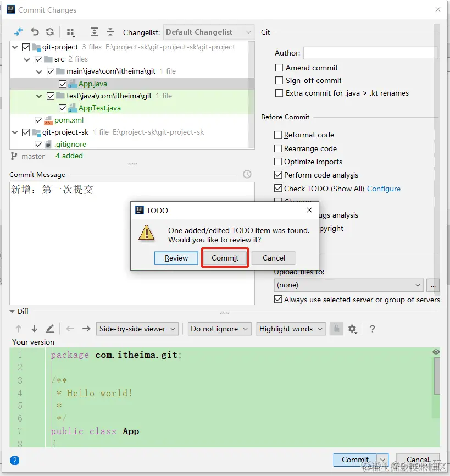Go to previous difference up arrow
The width and height of the screenshot is (450, 476).
coord(19,329)
